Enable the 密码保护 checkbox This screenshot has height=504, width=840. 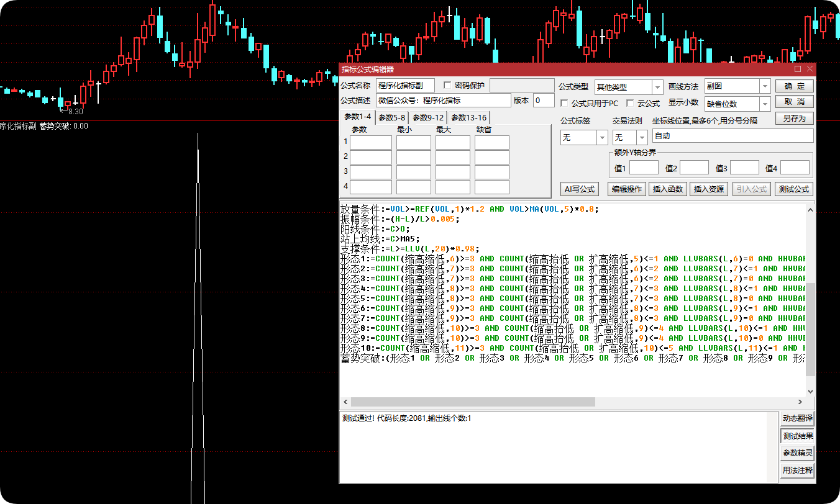click(448, 85)
